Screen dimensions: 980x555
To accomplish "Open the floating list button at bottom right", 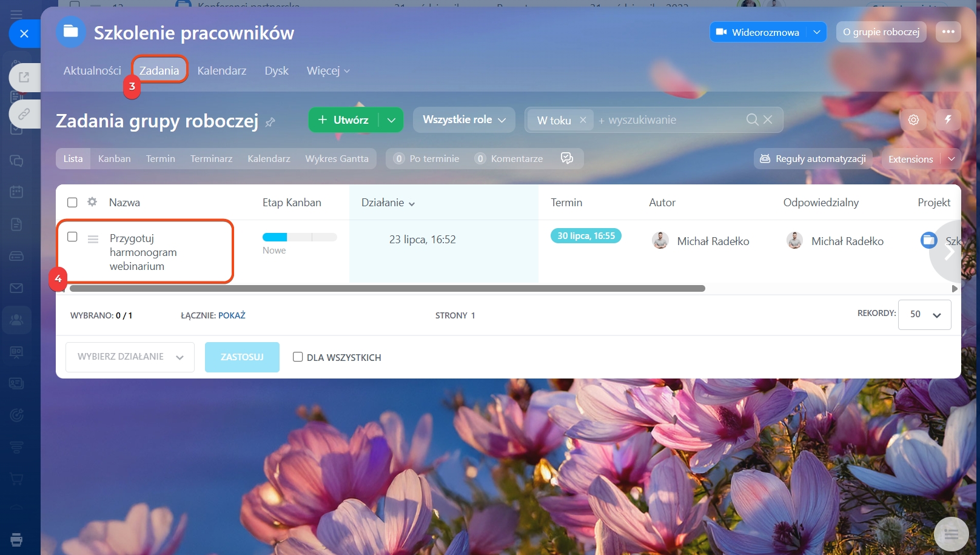I will (951, 534).
